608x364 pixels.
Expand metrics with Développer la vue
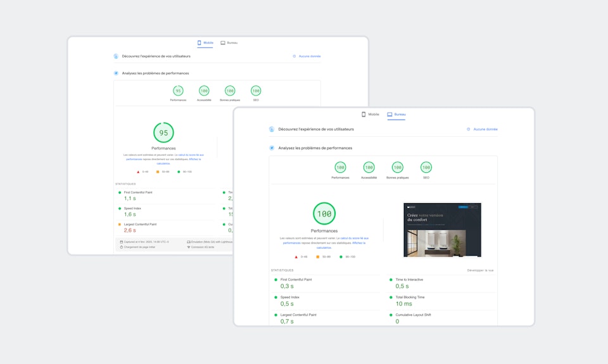(x=480, y=270)
